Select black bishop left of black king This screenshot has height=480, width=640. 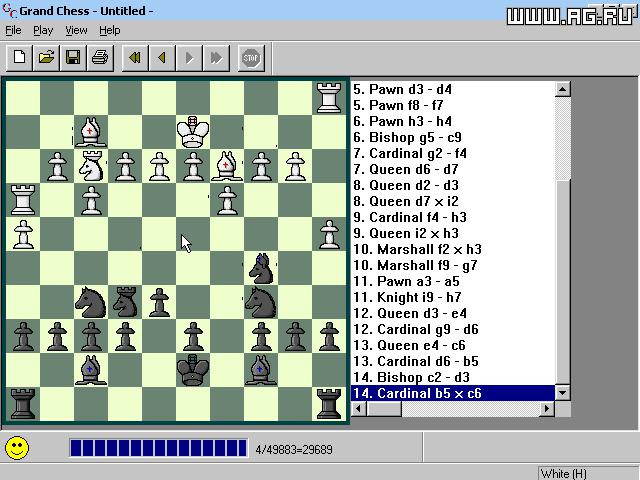click(x=91, y=370)
